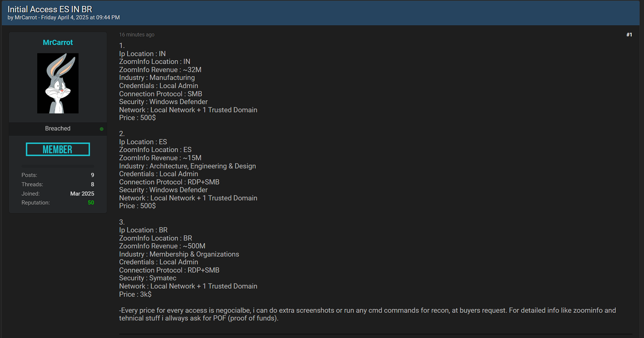This screenshot has width=644, height=338.
Task: Click the ZoomInfo Revenue : ~500M line
Action: coord(162,246)
